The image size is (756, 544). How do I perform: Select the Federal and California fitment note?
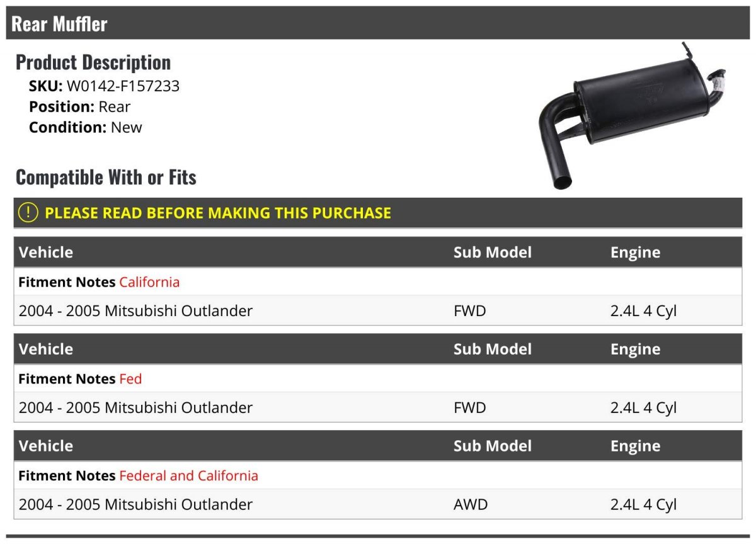(188, 475)
